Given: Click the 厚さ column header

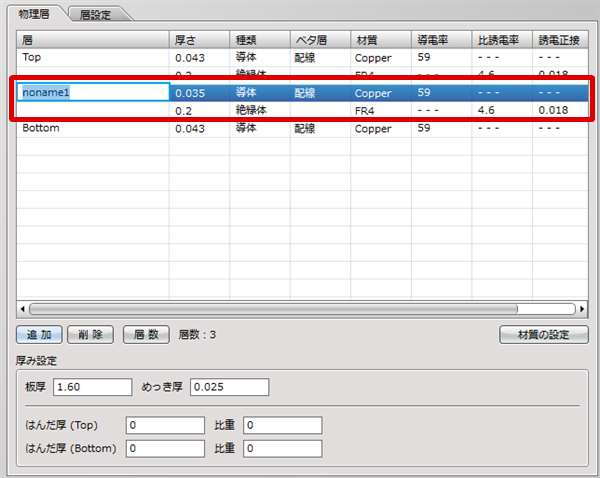Looking at the screenshot, I should point(198,39).
